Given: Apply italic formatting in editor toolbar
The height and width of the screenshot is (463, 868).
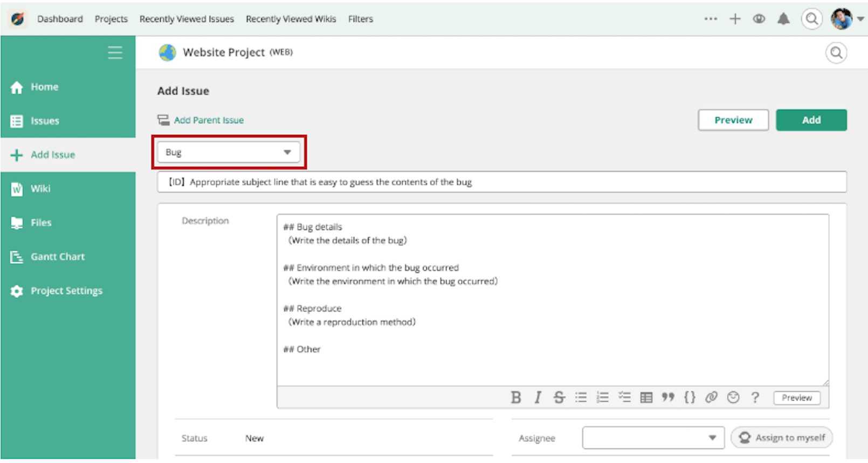Looking at the screenshot, I should (538, 398).
